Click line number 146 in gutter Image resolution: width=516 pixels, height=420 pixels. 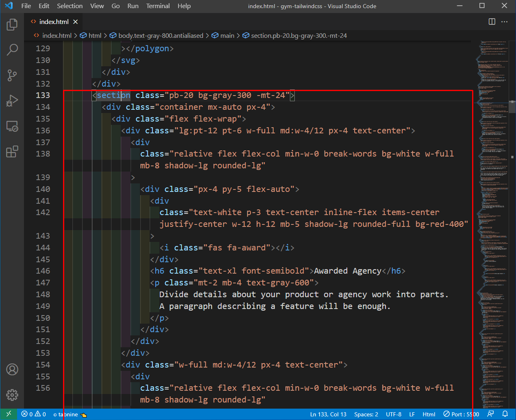pyautogui.click(x=43, y=271)
